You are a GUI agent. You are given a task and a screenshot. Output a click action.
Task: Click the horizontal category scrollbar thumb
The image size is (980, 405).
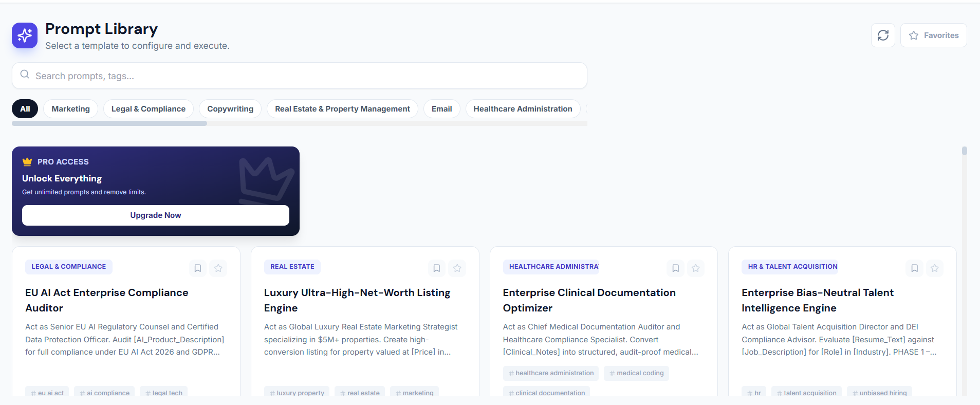109,123
